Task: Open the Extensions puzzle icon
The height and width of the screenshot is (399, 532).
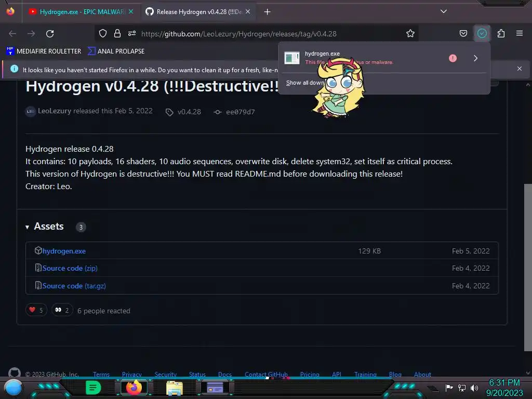Action: [501, 33]
